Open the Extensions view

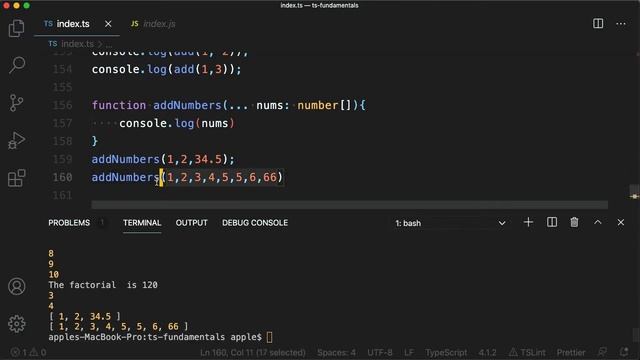click(x=17, y=178)
